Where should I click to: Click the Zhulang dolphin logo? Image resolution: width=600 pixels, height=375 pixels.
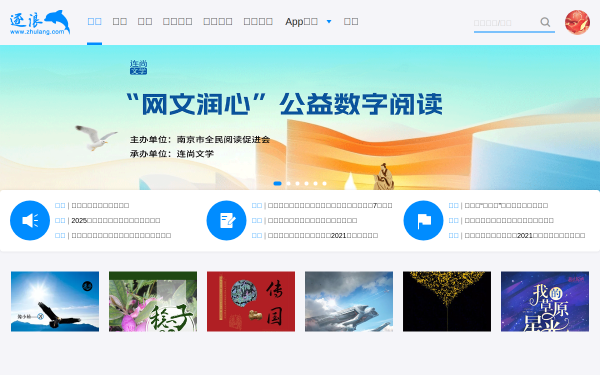40,22
